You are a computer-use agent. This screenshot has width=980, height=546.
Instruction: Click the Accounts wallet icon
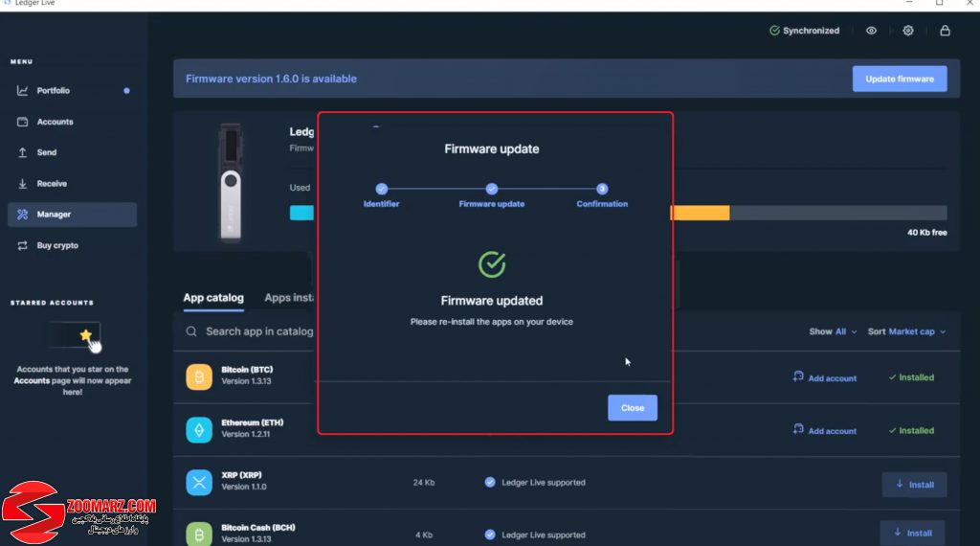tap(23, 122)
